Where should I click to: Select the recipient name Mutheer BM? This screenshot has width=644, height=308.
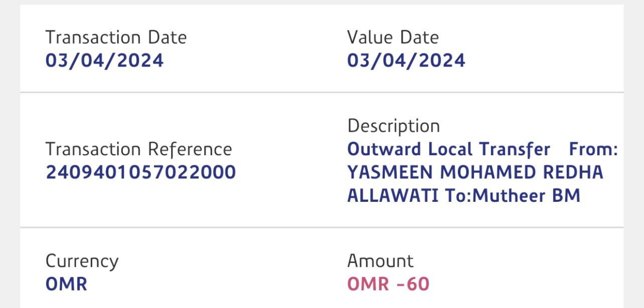(x=527, y=195)
